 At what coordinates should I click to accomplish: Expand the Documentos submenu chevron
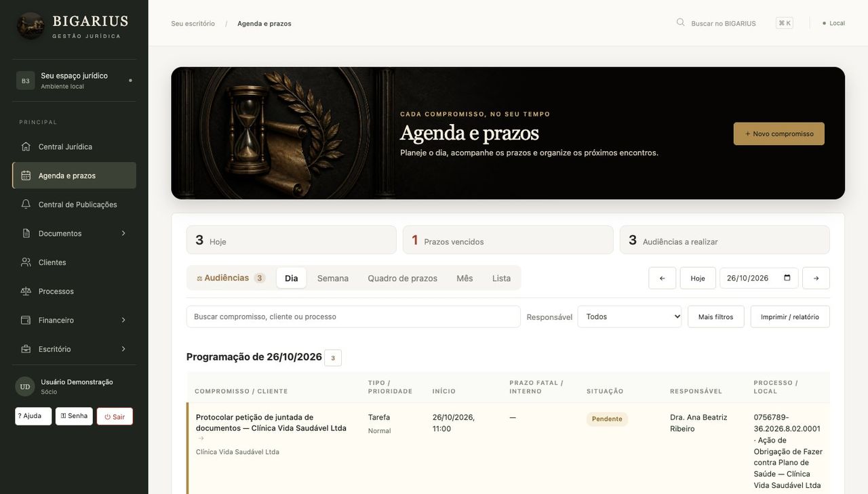click(x=123, y=233)
